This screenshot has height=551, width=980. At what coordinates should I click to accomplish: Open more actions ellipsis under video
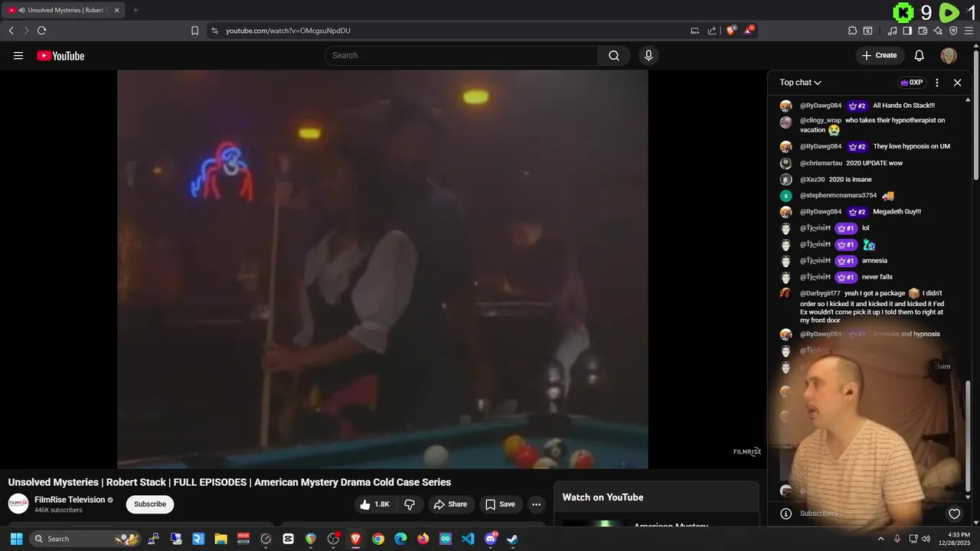(536, 504)
